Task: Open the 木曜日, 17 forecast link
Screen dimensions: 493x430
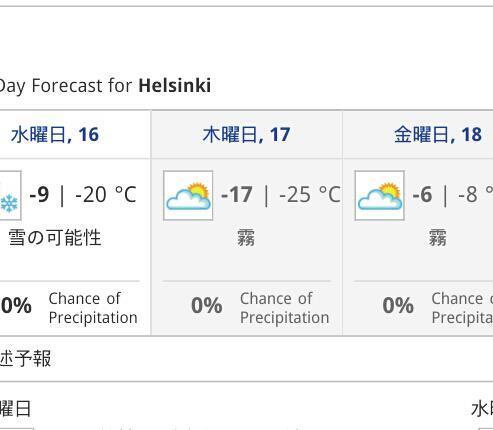Action: tap(246, 135)
